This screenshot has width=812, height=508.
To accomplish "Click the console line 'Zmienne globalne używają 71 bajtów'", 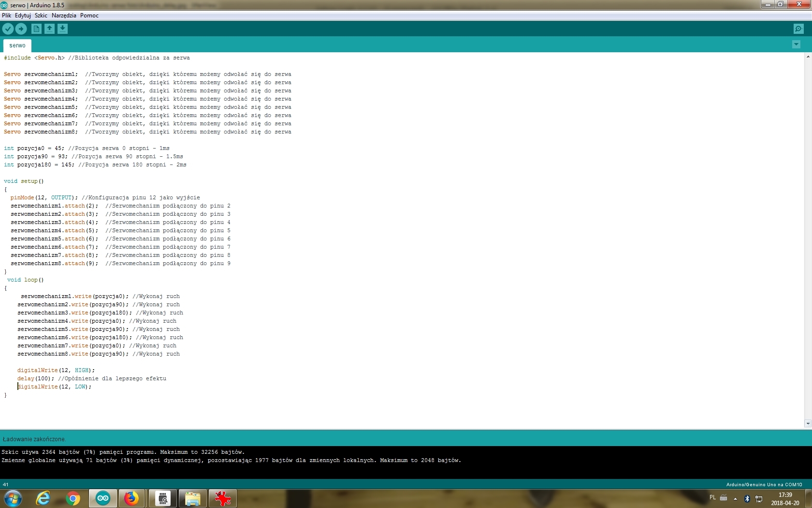I will click(232, 461).
